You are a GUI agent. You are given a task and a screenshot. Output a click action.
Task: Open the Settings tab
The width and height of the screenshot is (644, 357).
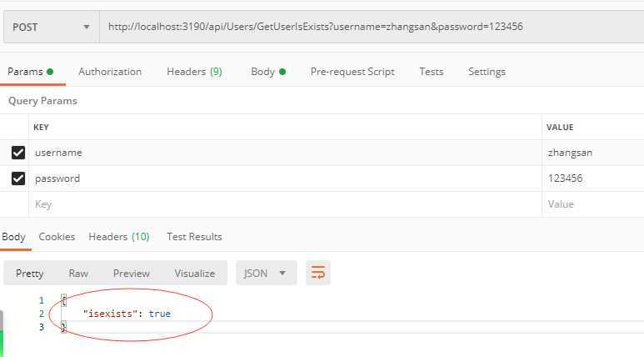click(487, 72)
